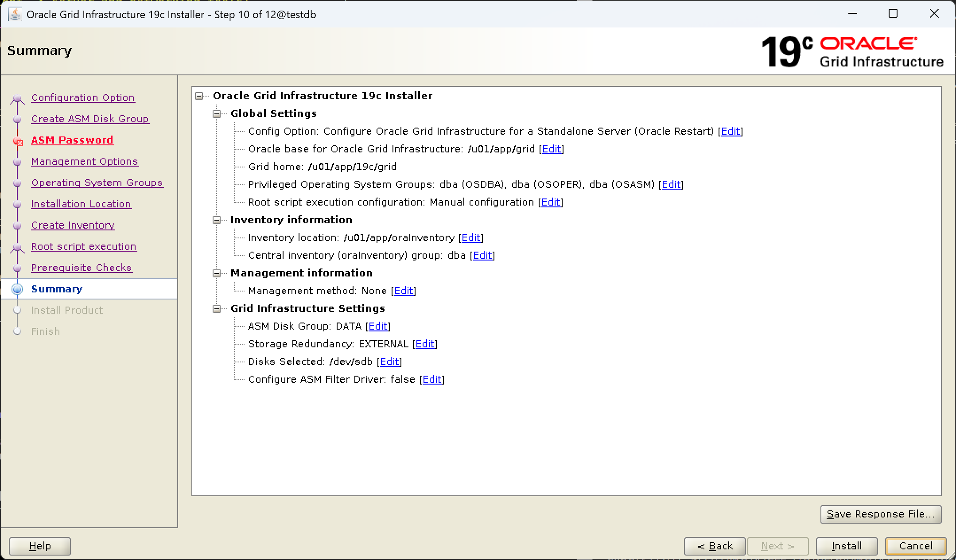
Task: Collapse the Management information node
Action: point(217,273)
